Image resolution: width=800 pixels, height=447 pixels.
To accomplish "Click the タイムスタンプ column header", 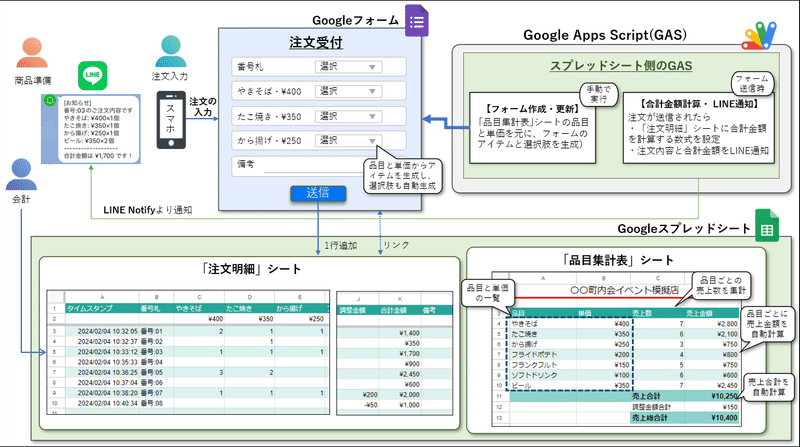I will 102,309.
